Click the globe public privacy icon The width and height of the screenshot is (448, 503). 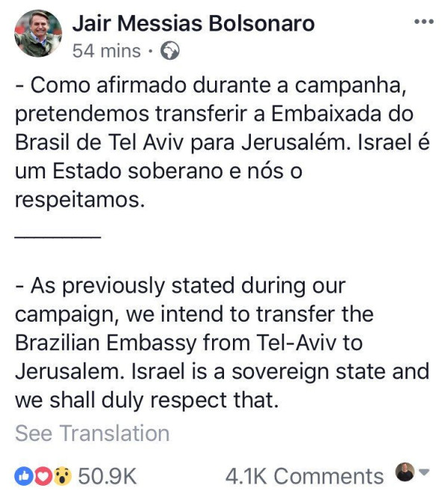pos(170,51)
